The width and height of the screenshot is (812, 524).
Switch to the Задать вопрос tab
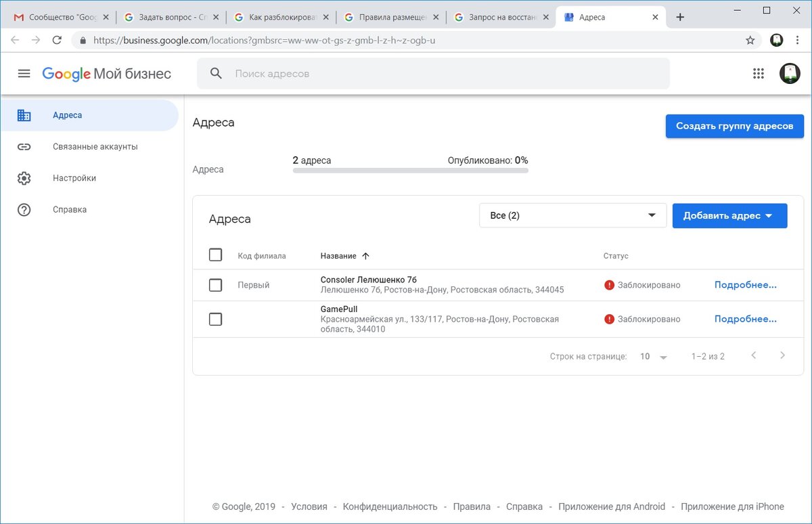(173, 17)
